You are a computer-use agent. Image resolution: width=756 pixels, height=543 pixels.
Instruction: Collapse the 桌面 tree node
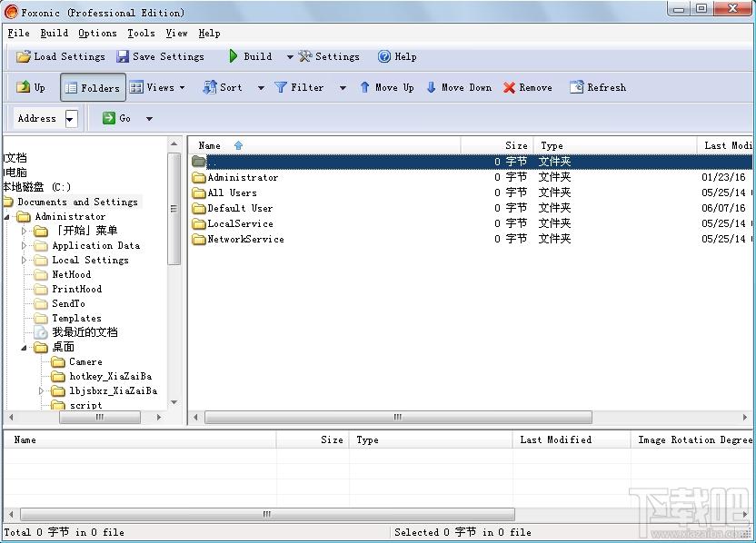(24, 348)
